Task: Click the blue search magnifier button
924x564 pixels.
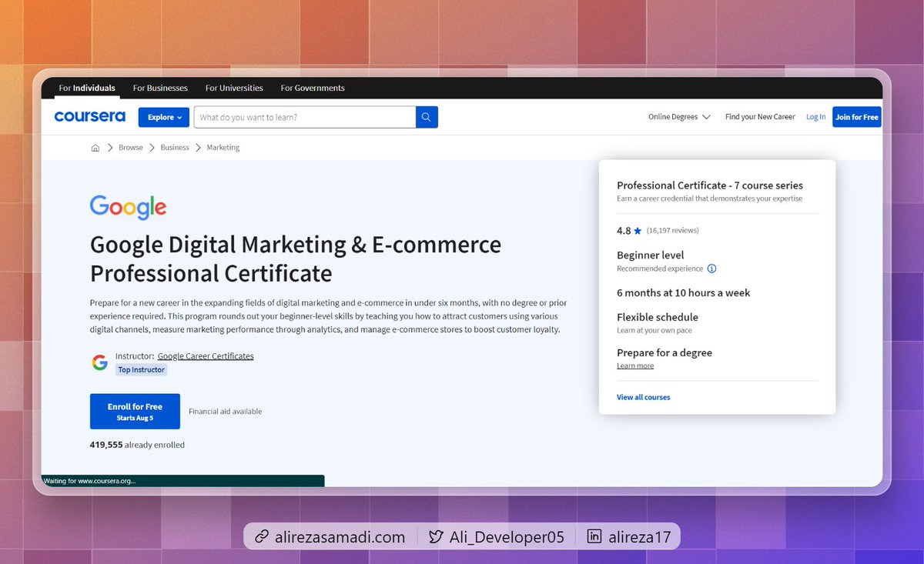Action: [427, 117]
